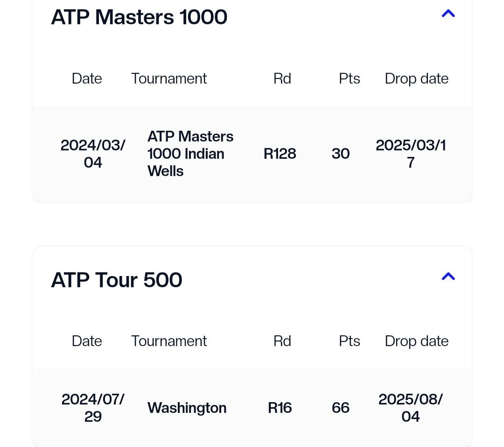Select the 66 points cell

[x=341, y=408]
